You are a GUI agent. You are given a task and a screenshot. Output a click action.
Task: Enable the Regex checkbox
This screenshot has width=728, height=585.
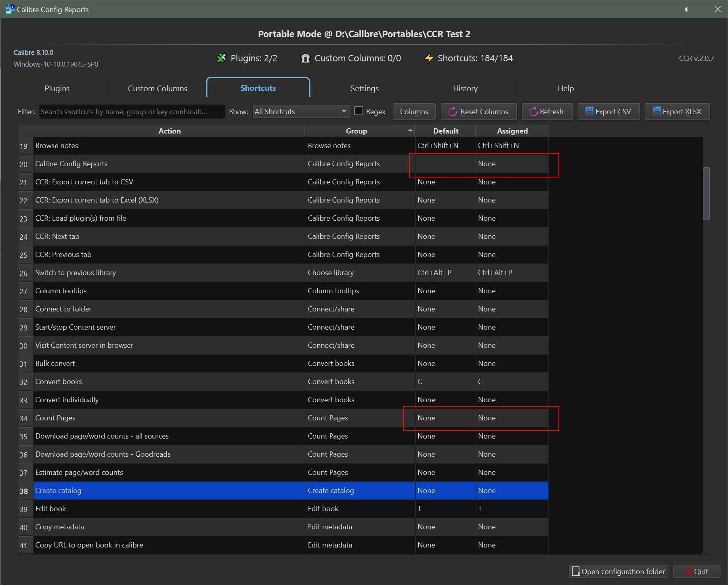359,111
